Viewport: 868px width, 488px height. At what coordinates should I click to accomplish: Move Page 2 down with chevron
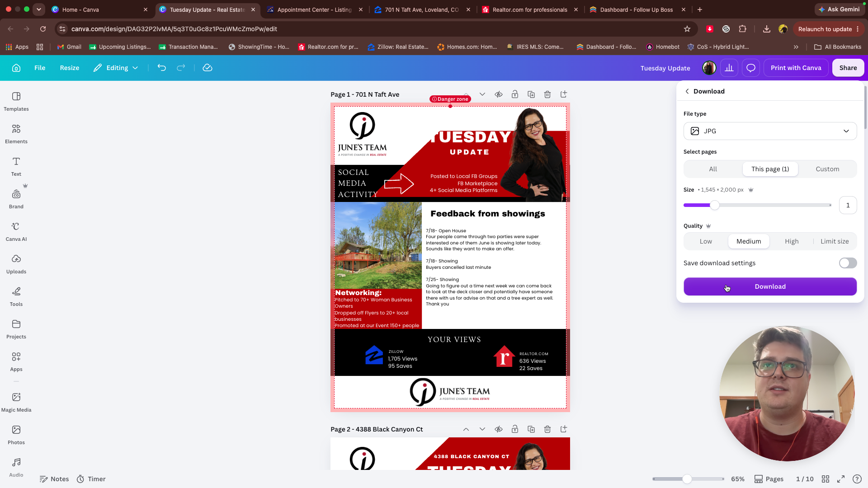(482, 429)
